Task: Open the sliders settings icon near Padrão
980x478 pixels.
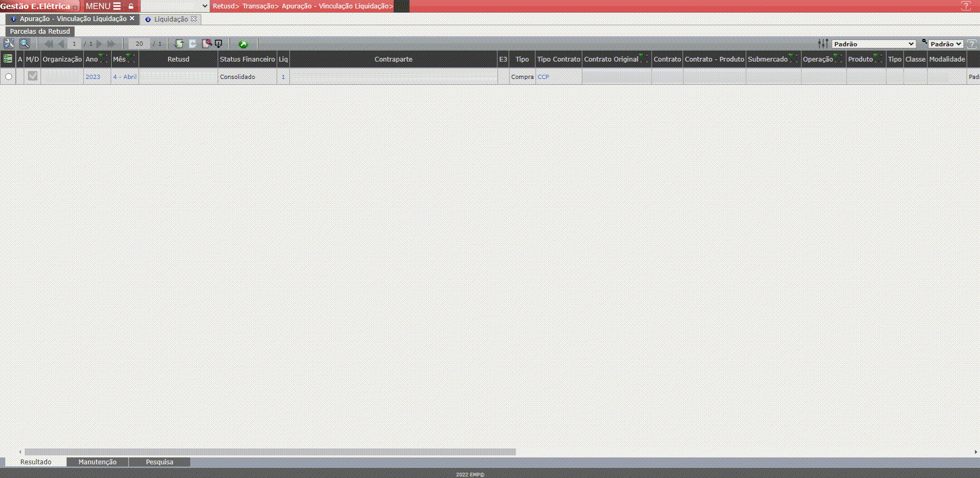Action: 822,44
